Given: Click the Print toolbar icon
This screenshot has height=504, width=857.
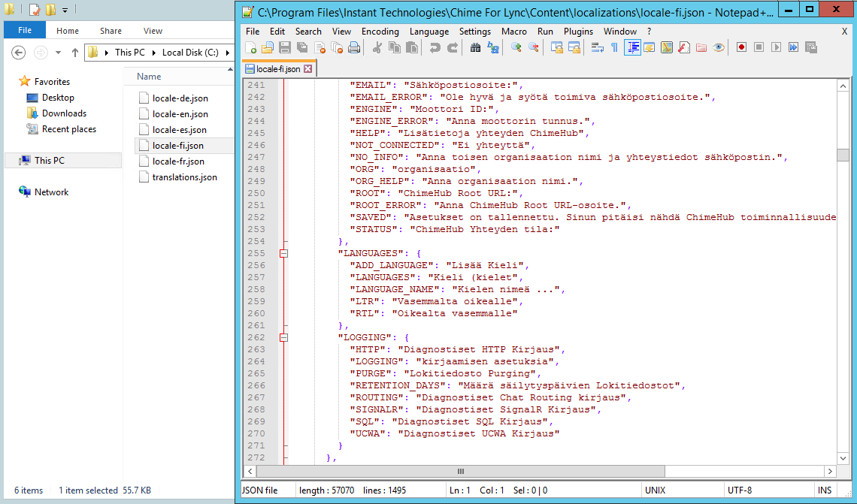Looking at the screenshot, I should (354, 48).
